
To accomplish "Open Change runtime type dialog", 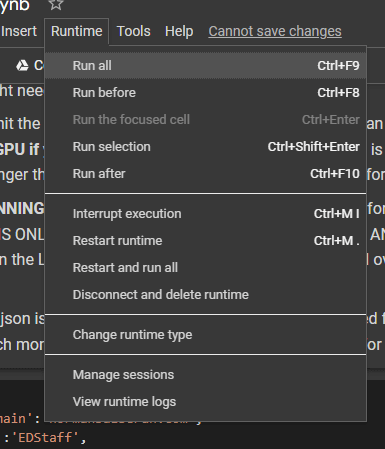I will click(x=206, y=335).
